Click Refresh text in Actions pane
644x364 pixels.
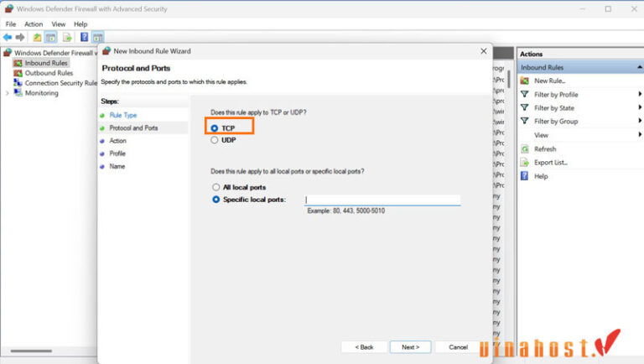pyautogui.click(x=545, y=149)
